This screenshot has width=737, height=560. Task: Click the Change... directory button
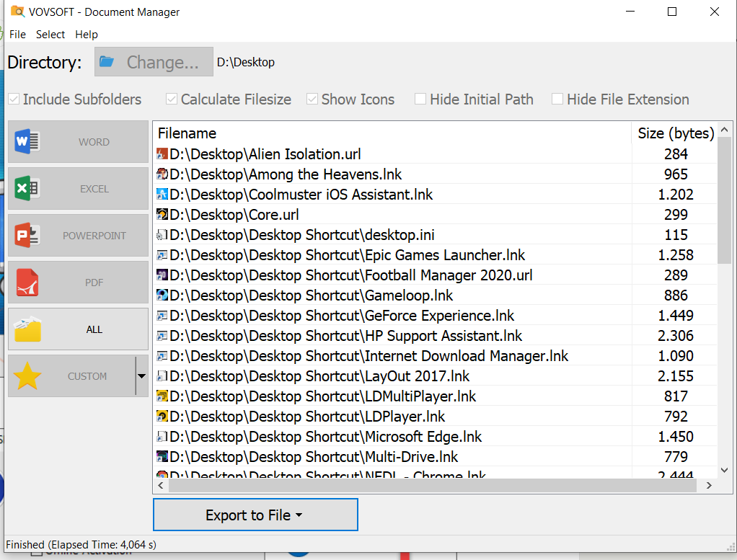tap(154, 61)
